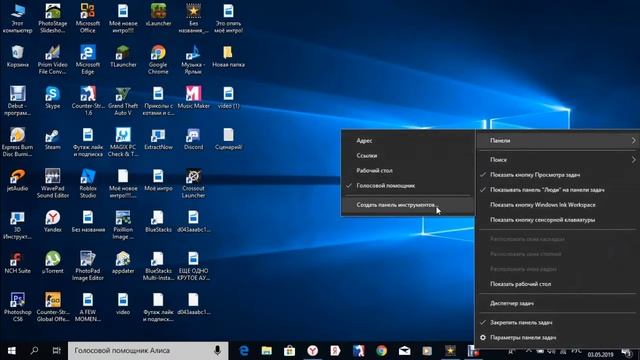Select the Skype desktop icon

53,97
